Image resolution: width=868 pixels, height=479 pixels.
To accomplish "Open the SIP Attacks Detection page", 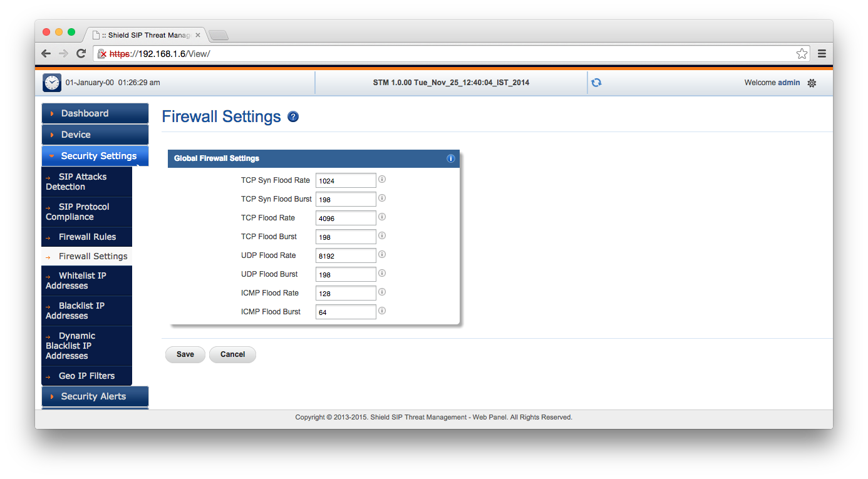I will coord(86,182).
